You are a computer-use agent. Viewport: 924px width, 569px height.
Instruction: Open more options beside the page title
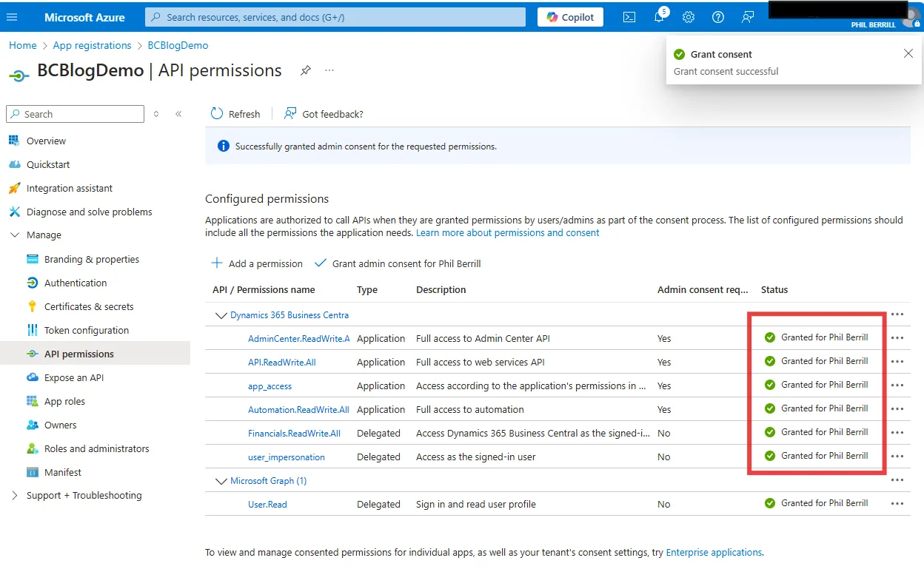(x=329, y=71)
